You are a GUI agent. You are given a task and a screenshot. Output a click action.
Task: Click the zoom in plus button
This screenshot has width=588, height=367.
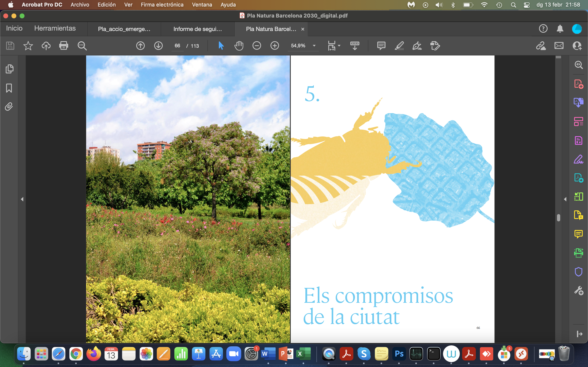coord(275,46)
